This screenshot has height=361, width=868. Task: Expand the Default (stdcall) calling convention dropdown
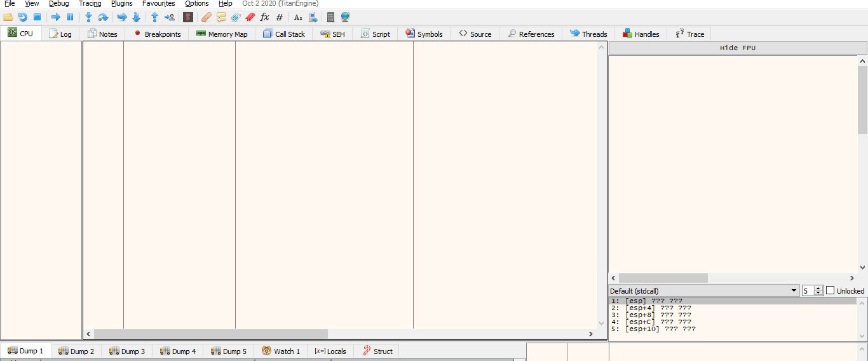tap(794, 290)
